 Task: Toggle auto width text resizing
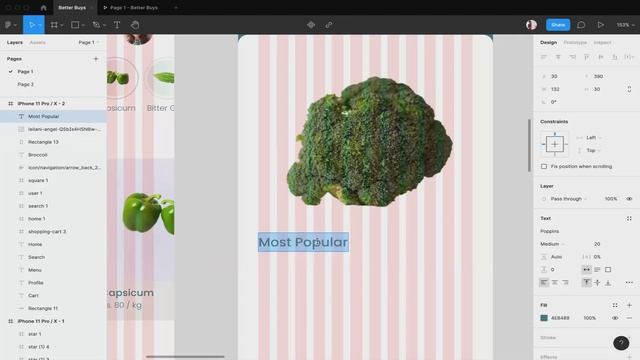point(587,269)
